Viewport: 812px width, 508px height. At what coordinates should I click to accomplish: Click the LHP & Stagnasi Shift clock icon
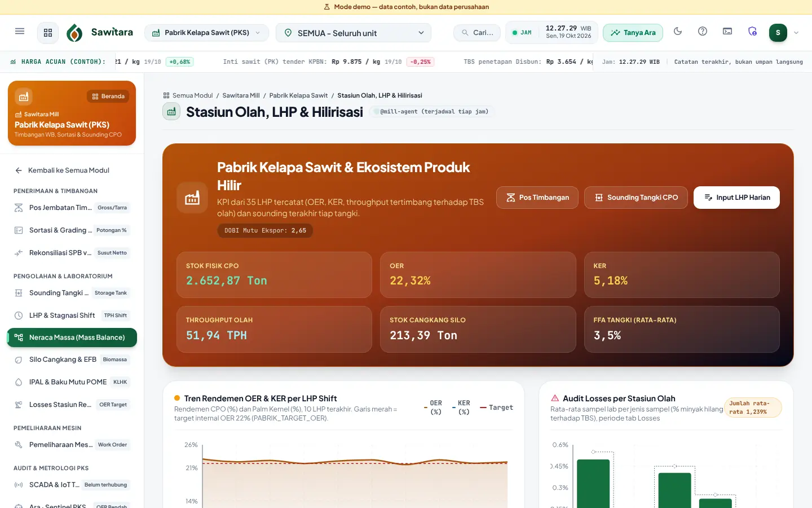click(x=19, y=316)
